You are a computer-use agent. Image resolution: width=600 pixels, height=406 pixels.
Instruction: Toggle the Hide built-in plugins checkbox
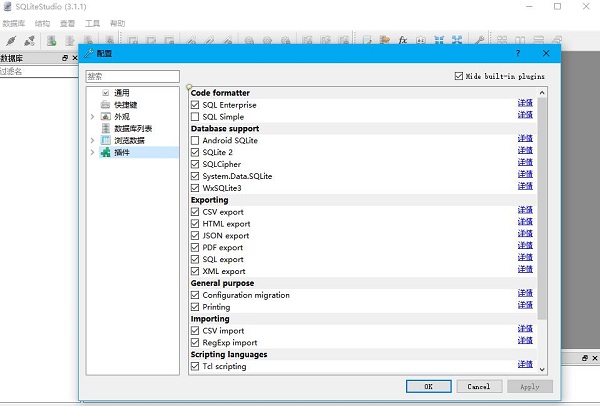[x=459, y=76]
